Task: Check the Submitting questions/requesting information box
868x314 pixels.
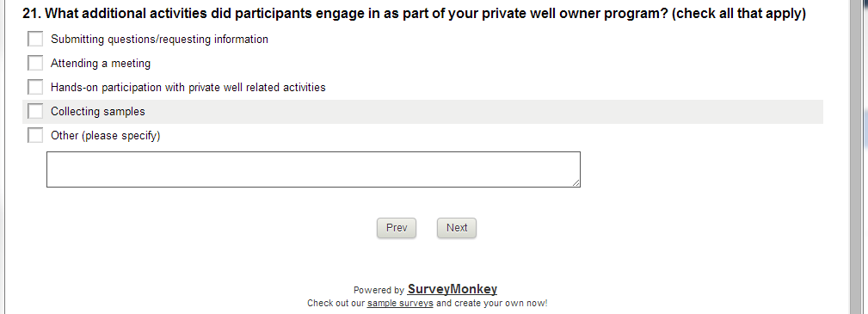Action: coord(35,39)
